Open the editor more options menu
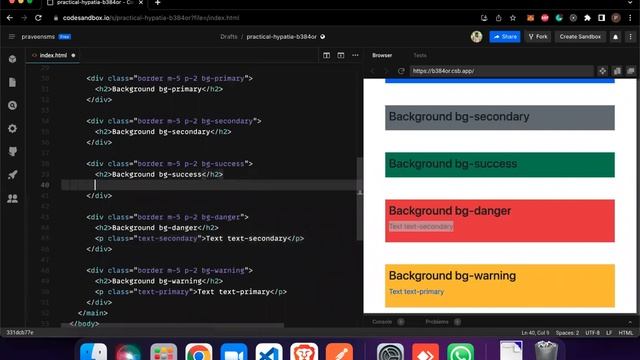Image resolution: width=640 pixels, height=360 pixels. (x=355, y=55)
